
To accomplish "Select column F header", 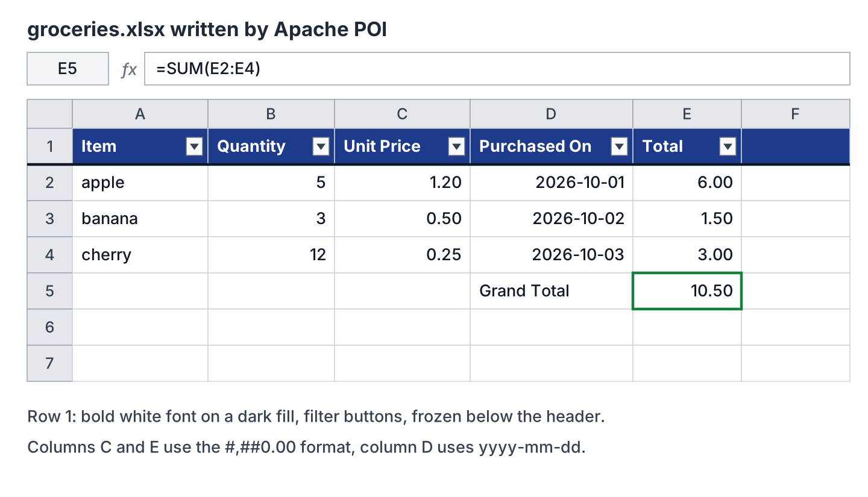I will click(x=796, y=114).
